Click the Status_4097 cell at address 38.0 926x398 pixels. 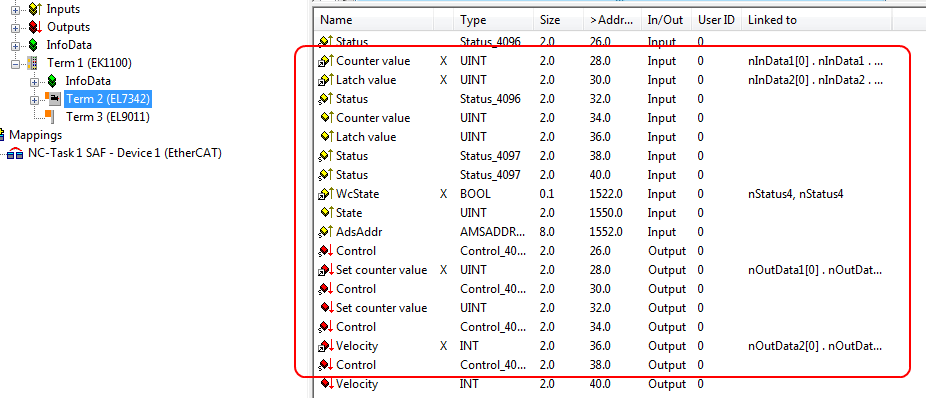tap(490, 156)
